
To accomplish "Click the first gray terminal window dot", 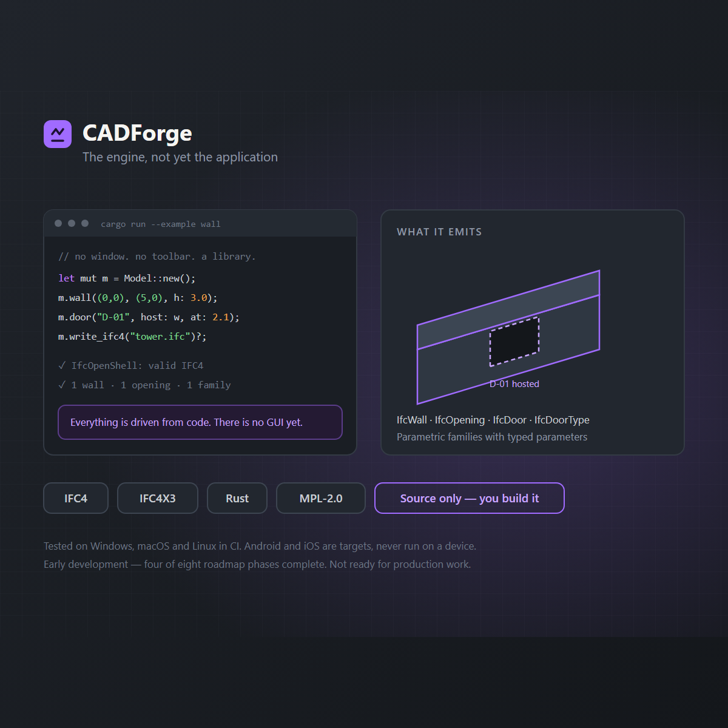I will tap(58, 223).
